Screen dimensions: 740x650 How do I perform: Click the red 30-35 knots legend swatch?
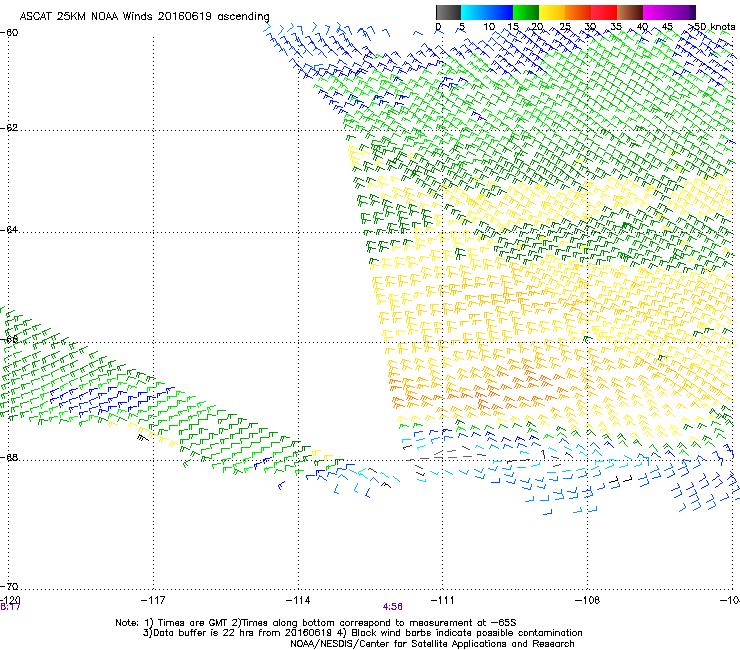pos(604,12)
